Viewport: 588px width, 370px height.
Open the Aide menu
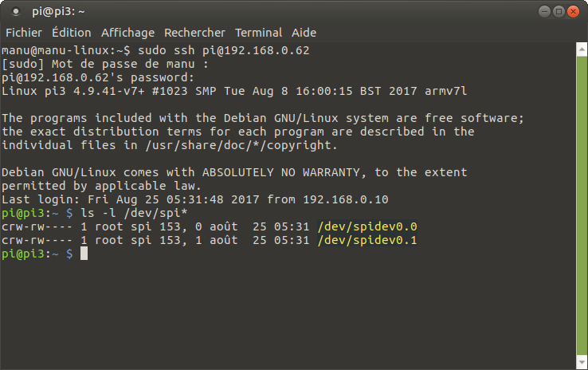(x=304, y=33)
